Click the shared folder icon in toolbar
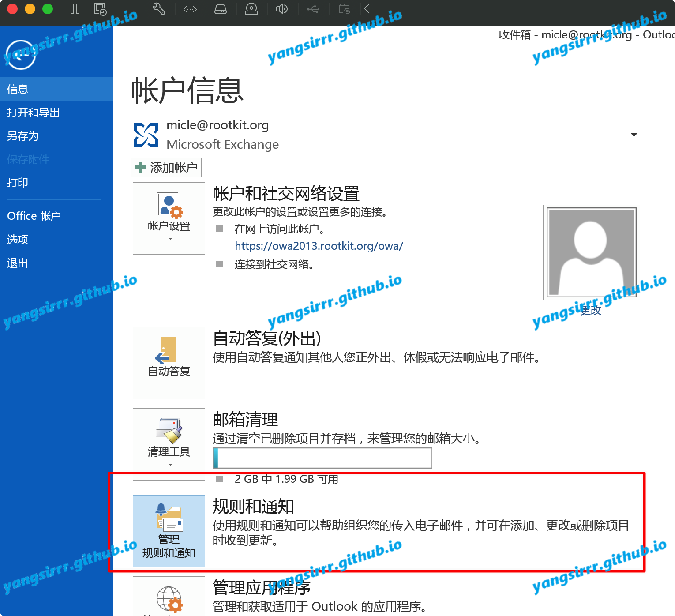This screenshot has width=675, height=616. (x=345, y=9)
